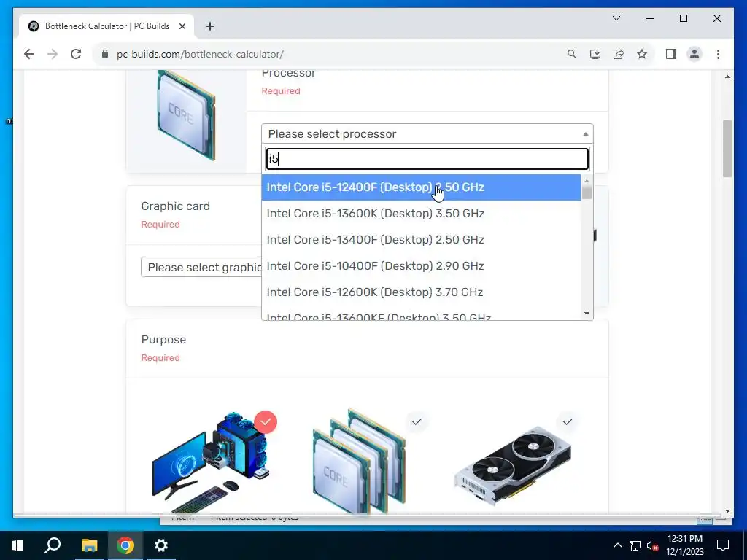The width and height of the screenshot is (747, 560).
Task: Click the gaming PC setup purpose image
Action: [x=211, y=462]
